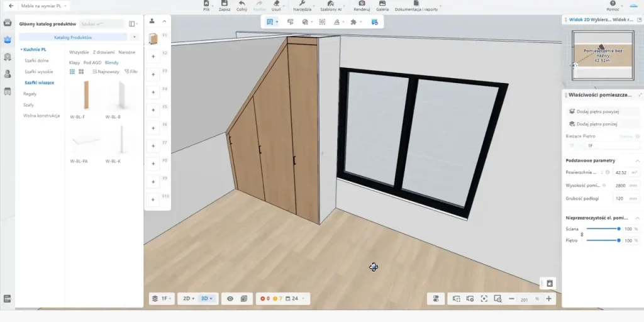Open the Narzędzia tools menu
The width and height of the screenshot is (644, 322).
[303, 6]
